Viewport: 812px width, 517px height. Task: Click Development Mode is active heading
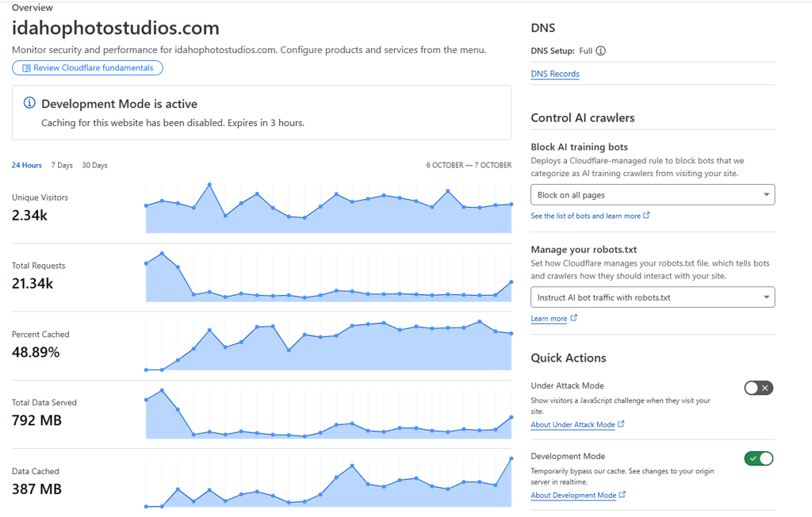tap(119, 104)
